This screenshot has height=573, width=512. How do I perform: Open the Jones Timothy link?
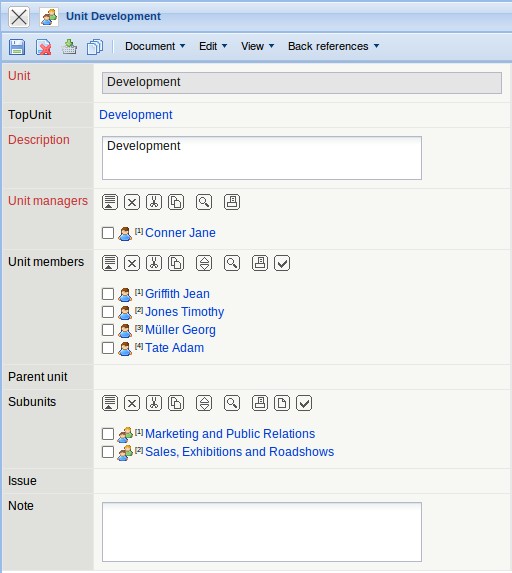(x=185, y=312)
